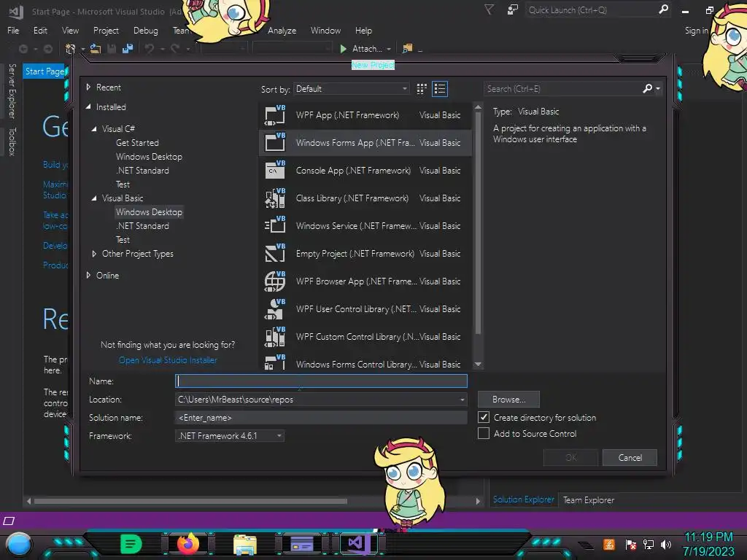
Task: Choose Empty Project (.NET Framework) template
Action: pos(365,253)
